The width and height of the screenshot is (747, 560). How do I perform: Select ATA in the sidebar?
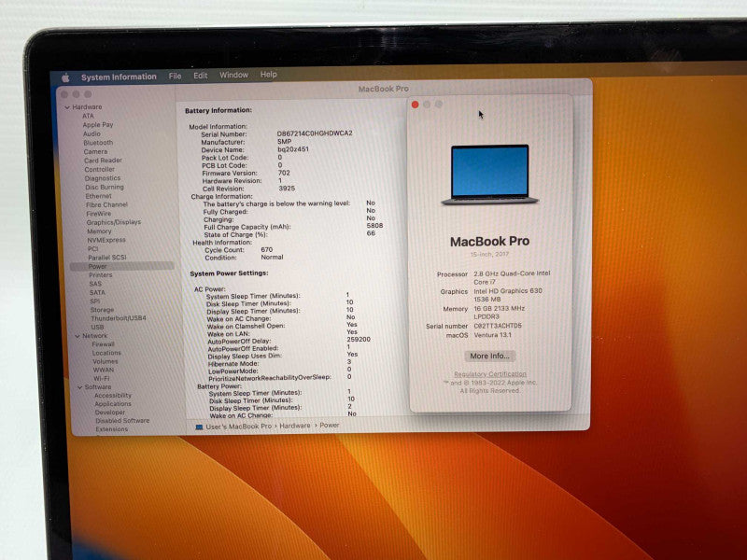click(x=88, y=116)
